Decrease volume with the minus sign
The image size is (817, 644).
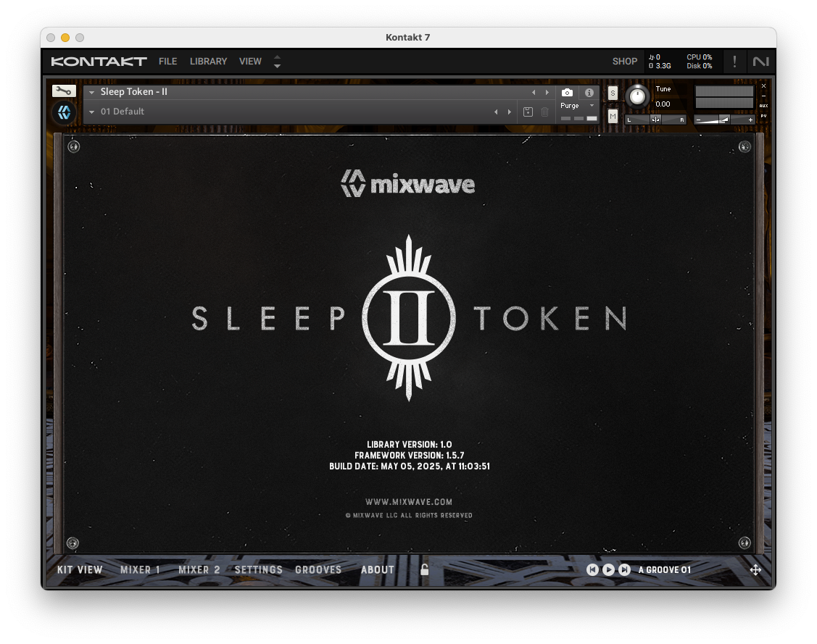(x=699, y=120)
